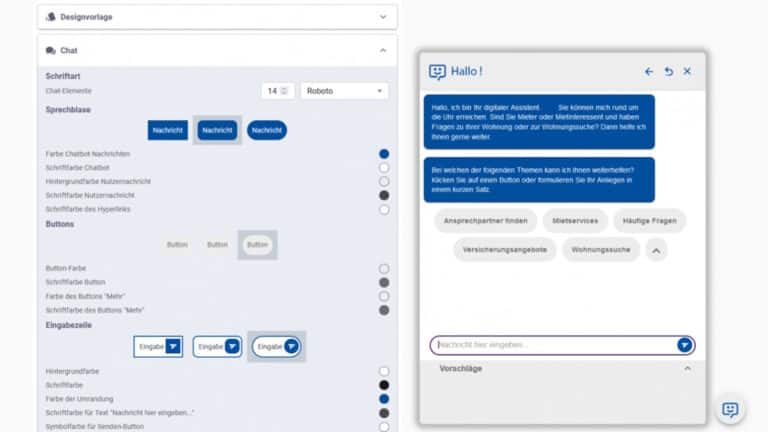Click the chatbot logo next to Hallo

[437, 72]
